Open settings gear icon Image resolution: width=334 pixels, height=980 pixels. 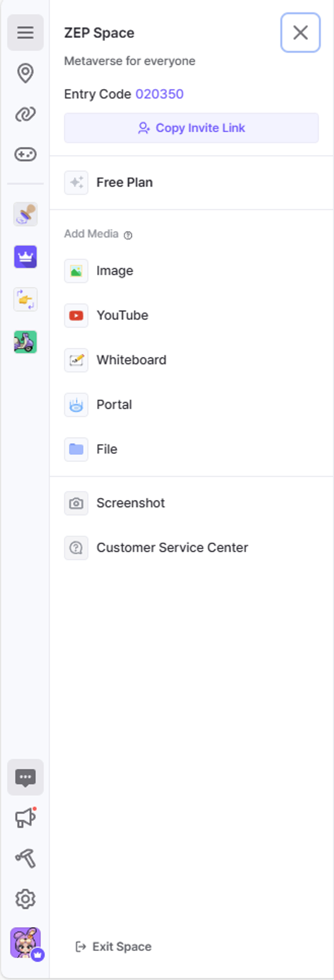tap(25, 899)
